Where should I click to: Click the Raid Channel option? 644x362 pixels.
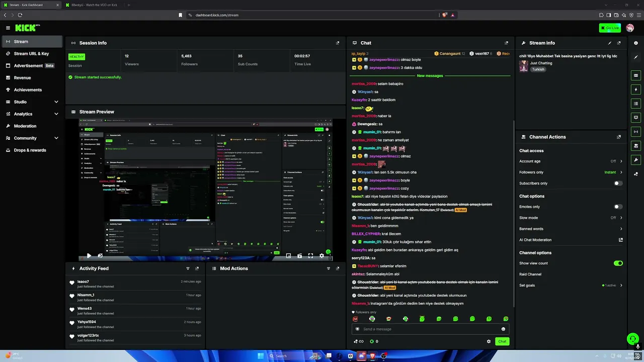[530, 275]
